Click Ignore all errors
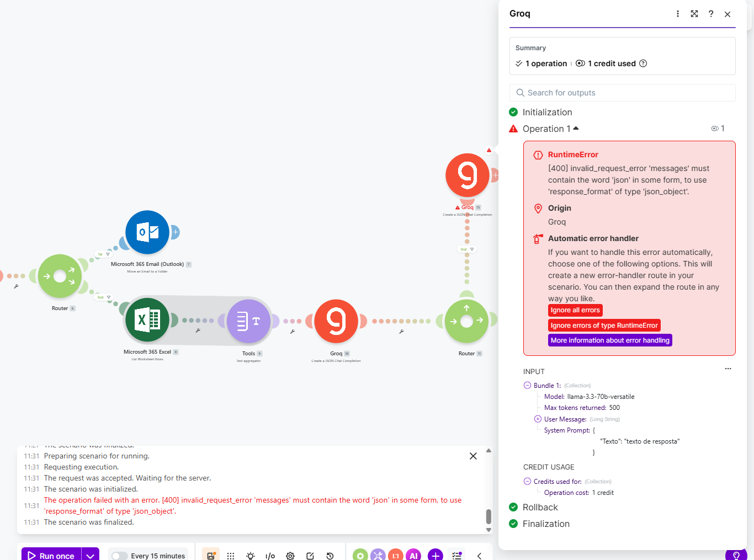754x560 pixels. pyautogui.click(x=575, y=310)
